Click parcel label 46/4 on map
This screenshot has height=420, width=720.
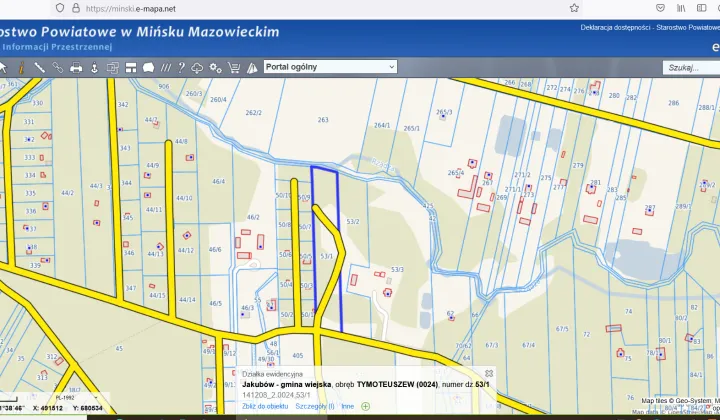pos(219,181)
